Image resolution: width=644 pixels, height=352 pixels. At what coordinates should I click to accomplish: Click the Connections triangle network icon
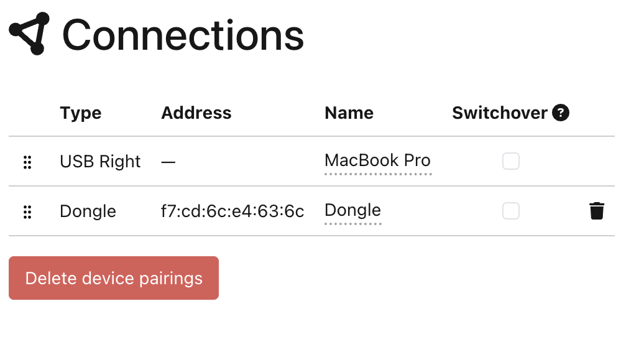pyautogui.click(x=29, y=34)
